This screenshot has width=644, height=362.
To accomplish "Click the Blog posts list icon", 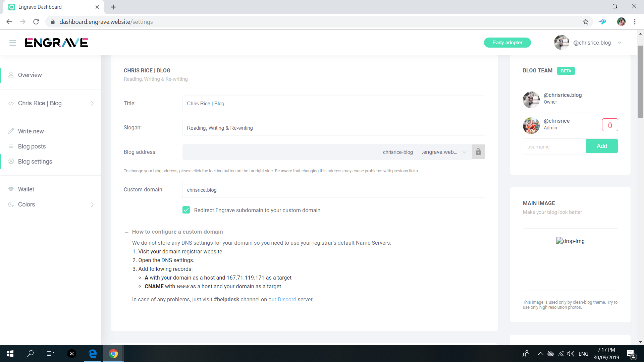I will 11,146.
